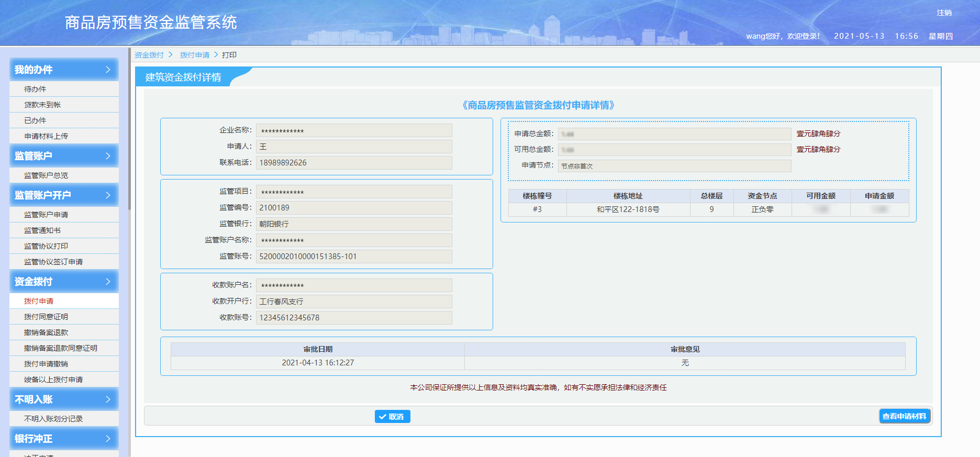
Task: Open 拨付同意证明 menu item
Action: tap(46, 317)
